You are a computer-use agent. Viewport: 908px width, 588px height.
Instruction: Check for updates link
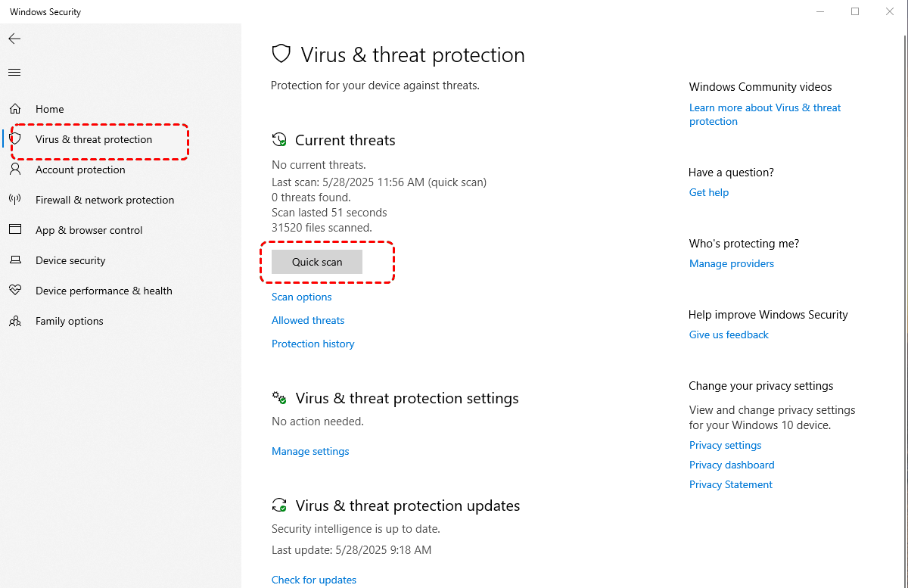tap(314, 580)
